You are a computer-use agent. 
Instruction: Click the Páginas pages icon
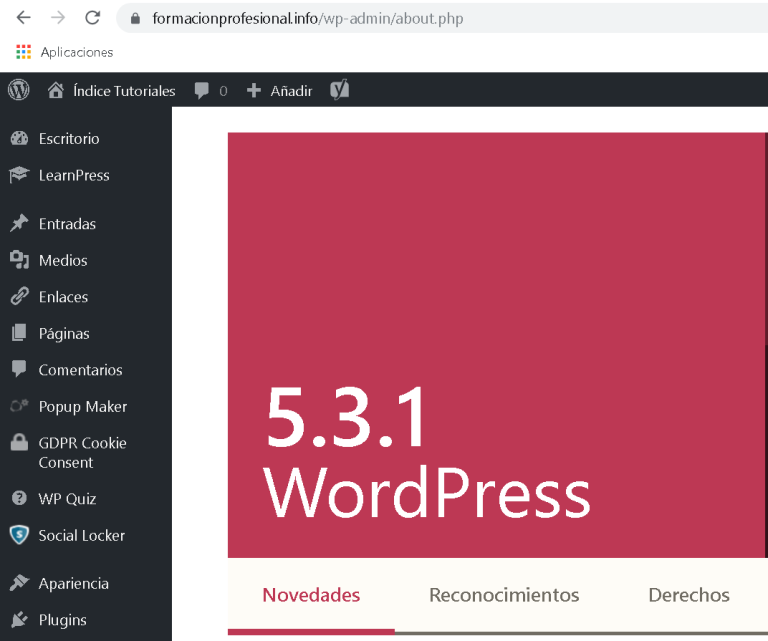click(19, 333)
